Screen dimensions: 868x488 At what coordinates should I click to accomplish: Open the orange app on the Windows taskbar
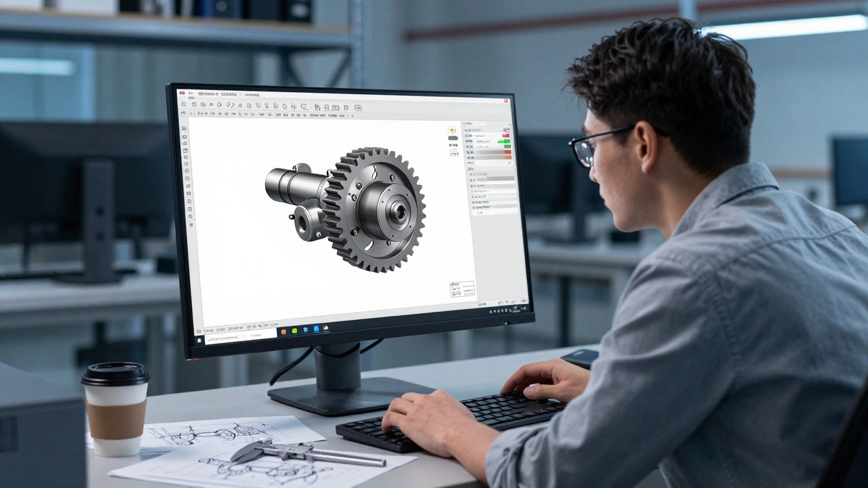pyautogui.click(x=283, y=331)
